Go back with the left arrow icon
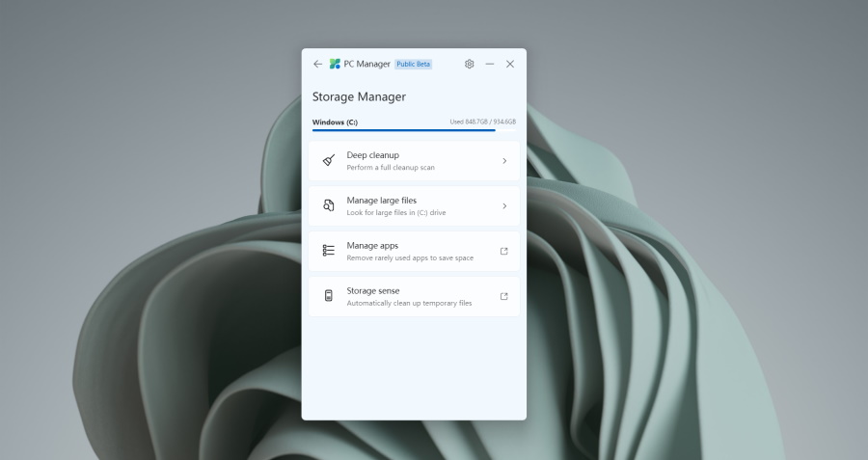Screen dimensions: 868x460 point(317,65)
